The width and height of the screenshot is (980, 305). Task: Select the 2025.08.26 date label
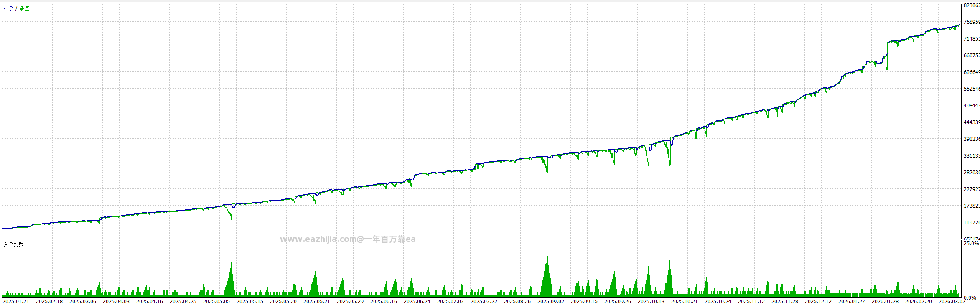click(x=517, y=301)
